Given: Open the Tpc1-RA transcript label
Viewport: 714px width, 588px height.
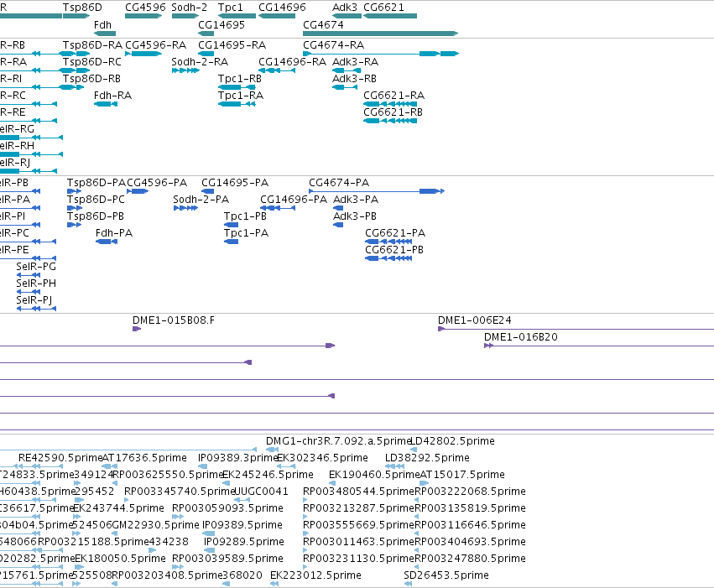Looking at the screenshot, I should tap(241, 96).
